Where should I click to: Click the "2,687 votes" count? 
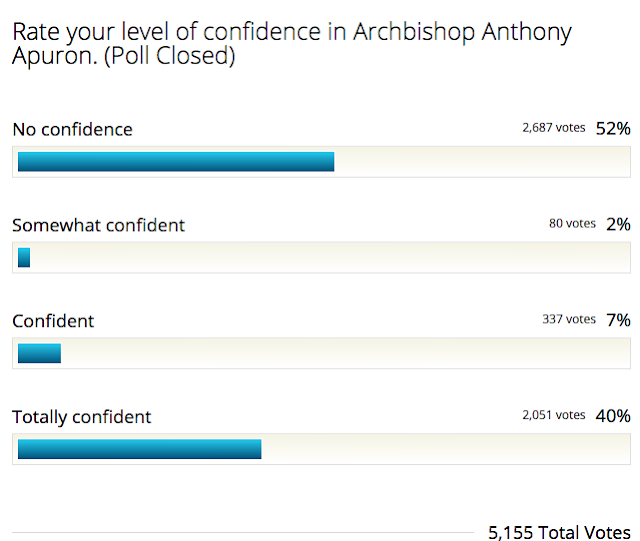point(554,128)
